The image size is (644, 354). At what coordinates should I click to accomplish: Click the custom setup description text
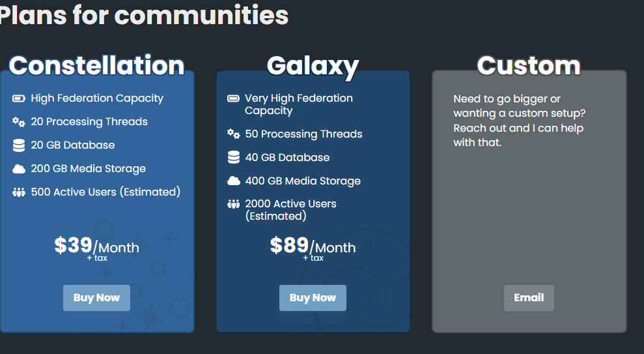coord(519,120)
